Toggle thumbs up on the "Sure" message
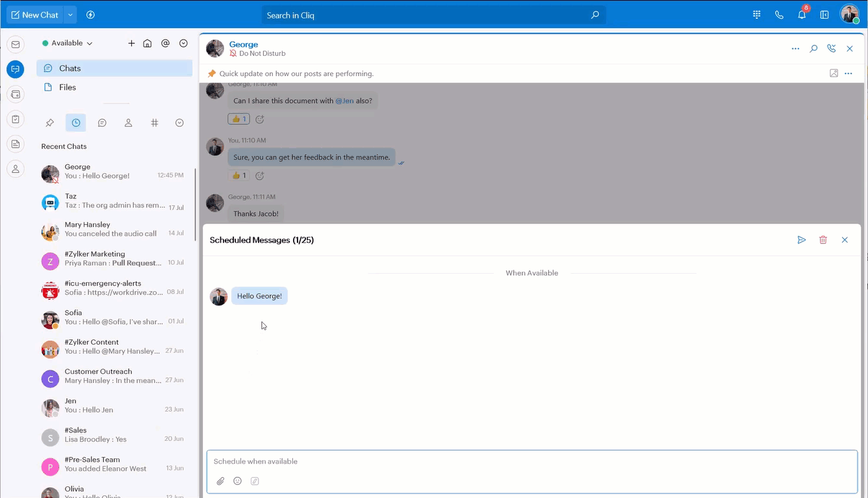Image resolution: width=868 pixels, height=498 pixels. 238,176
